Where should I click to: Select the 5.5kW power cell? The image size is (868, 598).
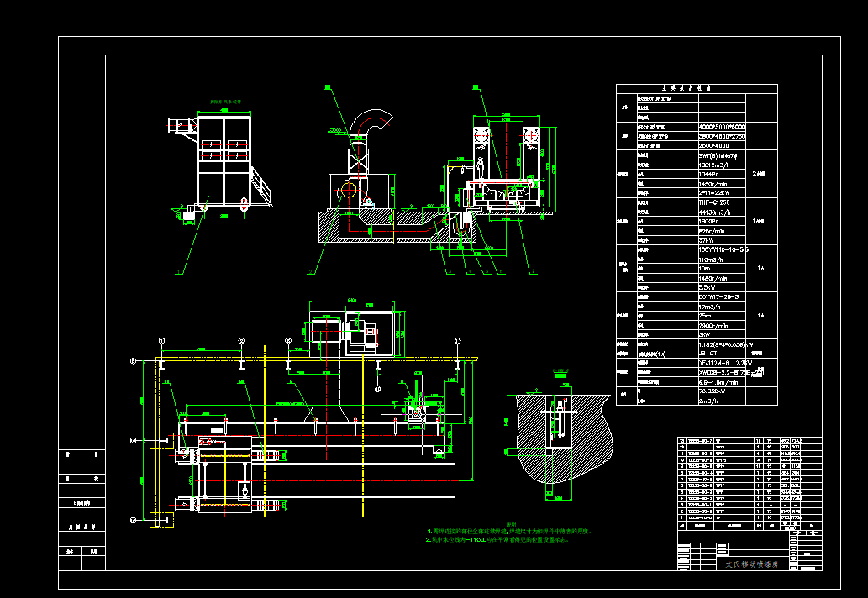coord(708,287)
